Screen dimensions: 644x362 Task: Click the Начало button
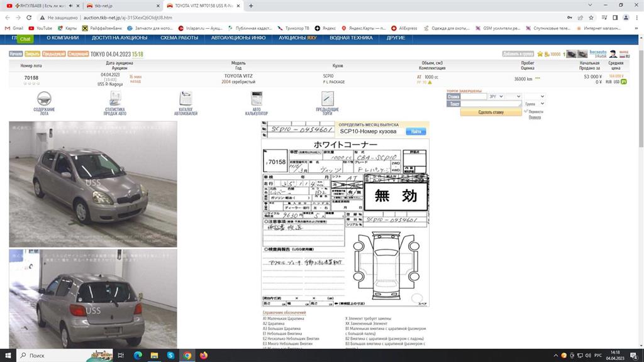click(16, 54)
